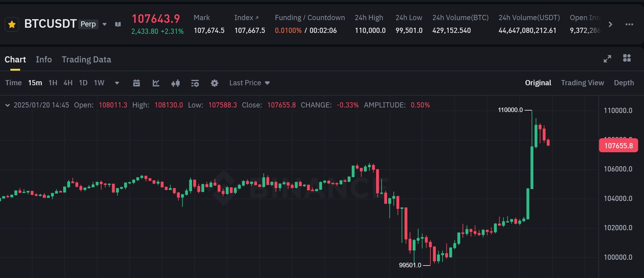Click the Mark price value 107,674.5
Image resolution: width=644 pixels, height=278 pixels.
tap(209, 30)
